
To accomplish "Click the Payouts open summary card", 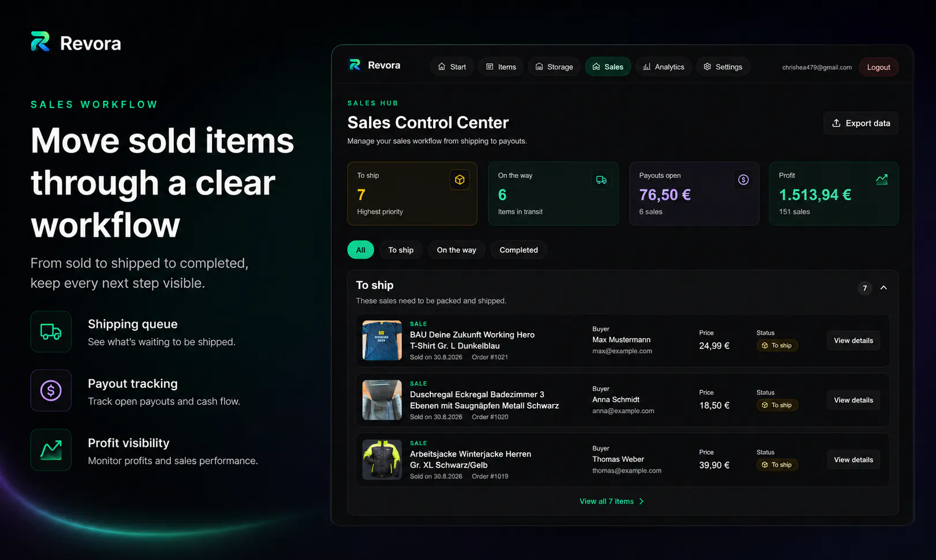I will 694,193.
